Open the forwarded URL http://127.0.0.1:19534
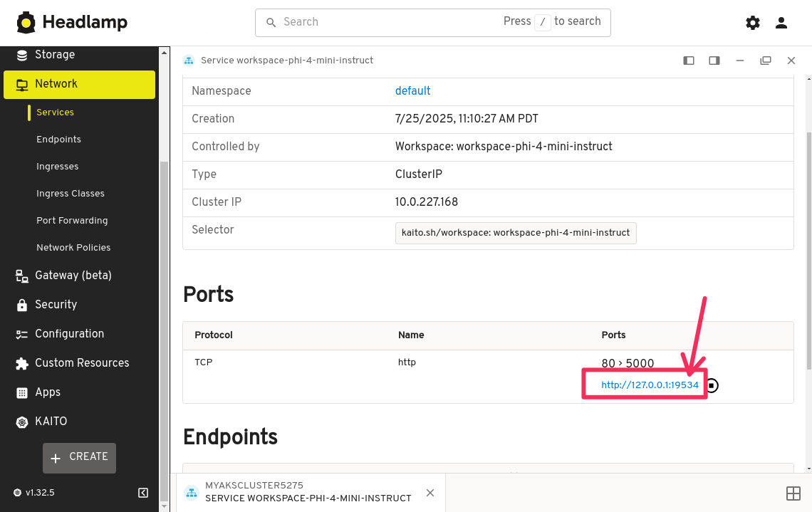This screenshot has height=512, width=812. tap(650, 385)
